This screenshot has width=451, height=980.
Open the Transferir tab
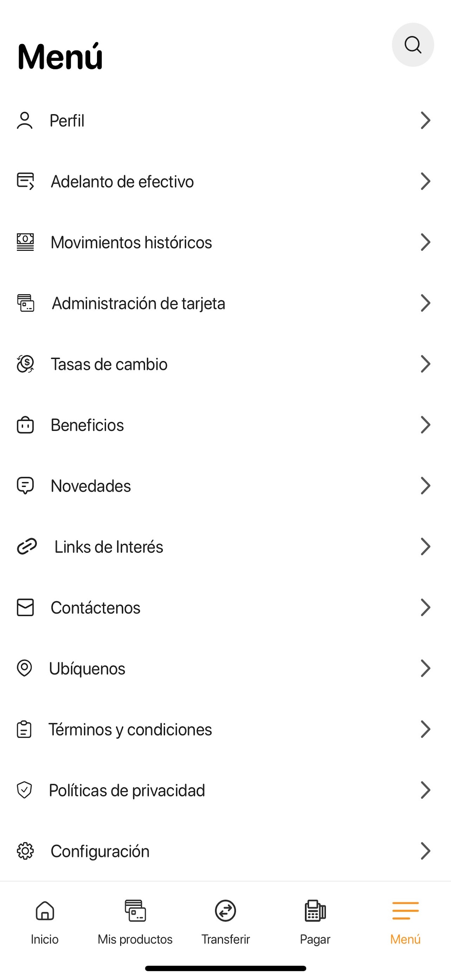225,923
